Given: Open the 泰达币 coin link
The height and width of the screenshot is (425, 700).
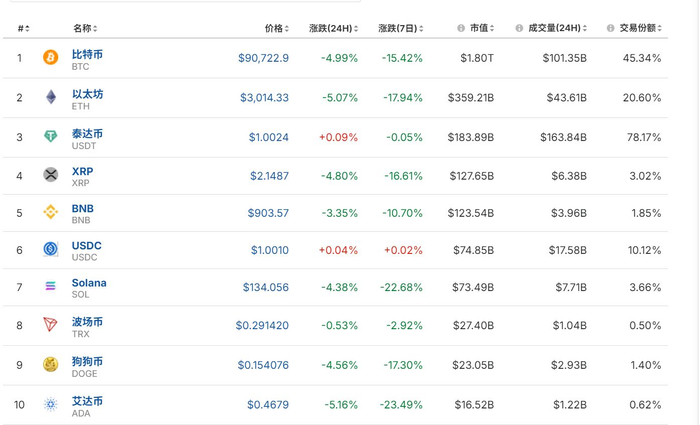Looking at the screenshot, I should (87, 133).
